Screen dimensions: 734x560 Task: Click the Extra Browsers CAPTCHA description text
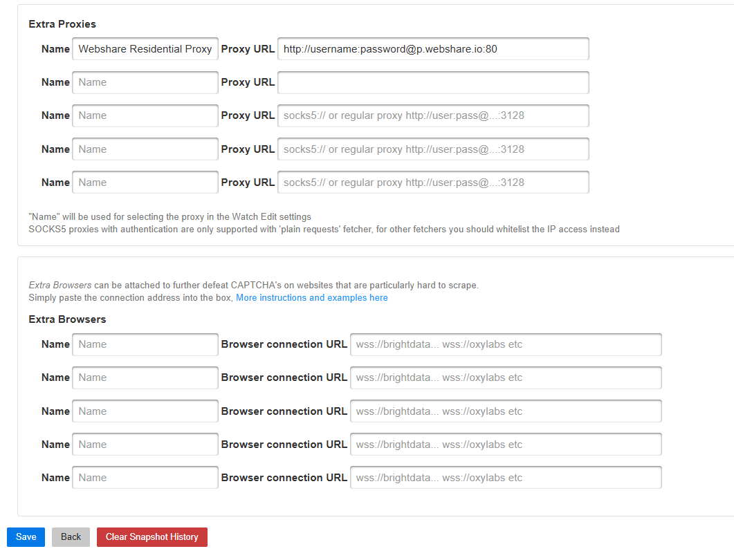pos(254,285)
